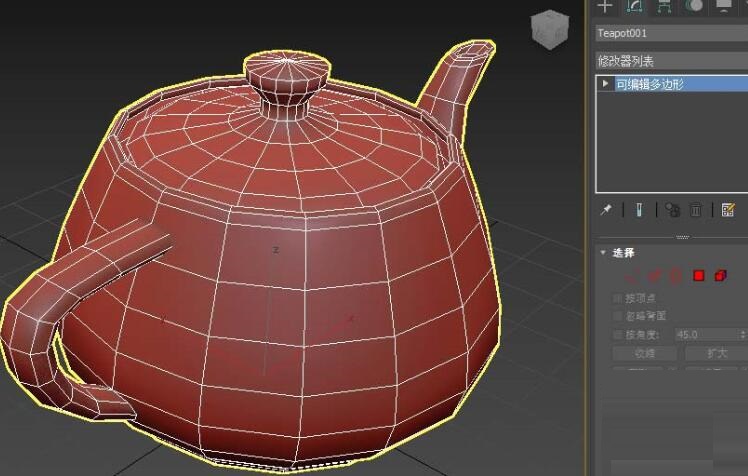Image resolution: width=748 pixels, height=476 pixels.
Task: Select Polygon sub-object level red square
Action: pos(699,276)
